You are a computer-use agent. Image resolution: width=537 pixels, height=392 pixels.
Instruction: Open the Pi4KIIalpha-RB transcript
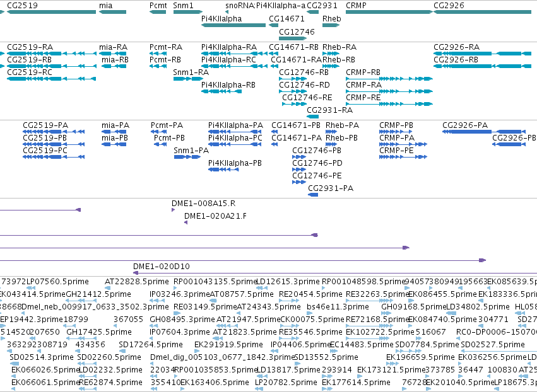(x=221, y=91)
